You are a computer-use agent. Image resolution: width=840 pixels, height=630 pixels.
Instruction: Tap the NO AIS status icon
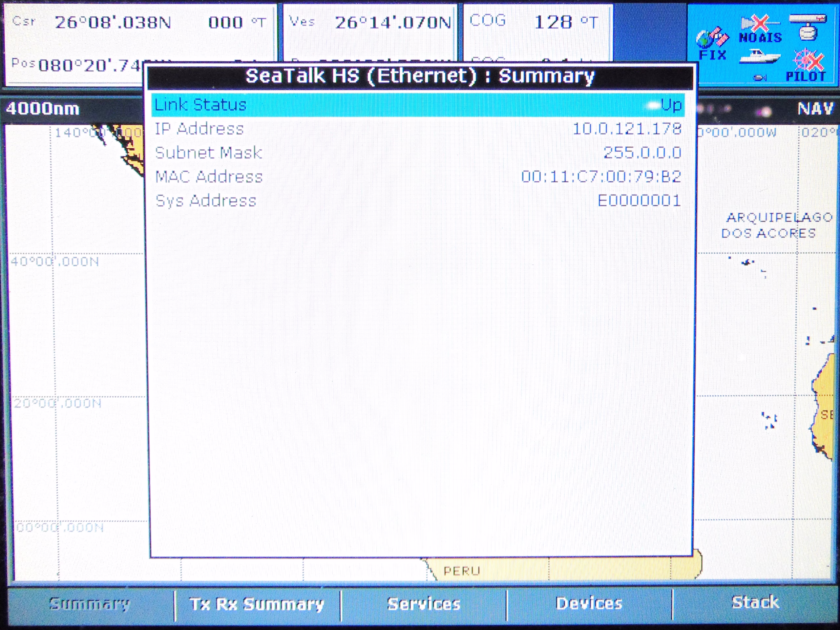[760, 29]
